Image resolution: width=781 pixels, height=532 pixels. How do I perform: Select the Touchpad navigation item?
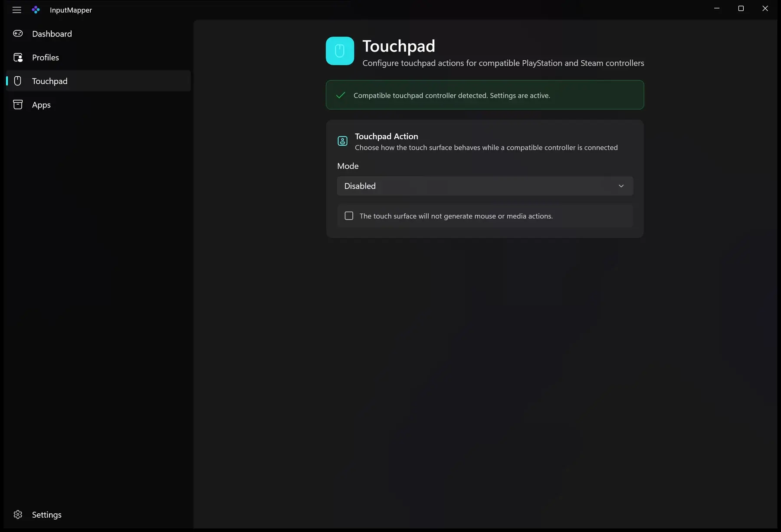click(98, 81)
